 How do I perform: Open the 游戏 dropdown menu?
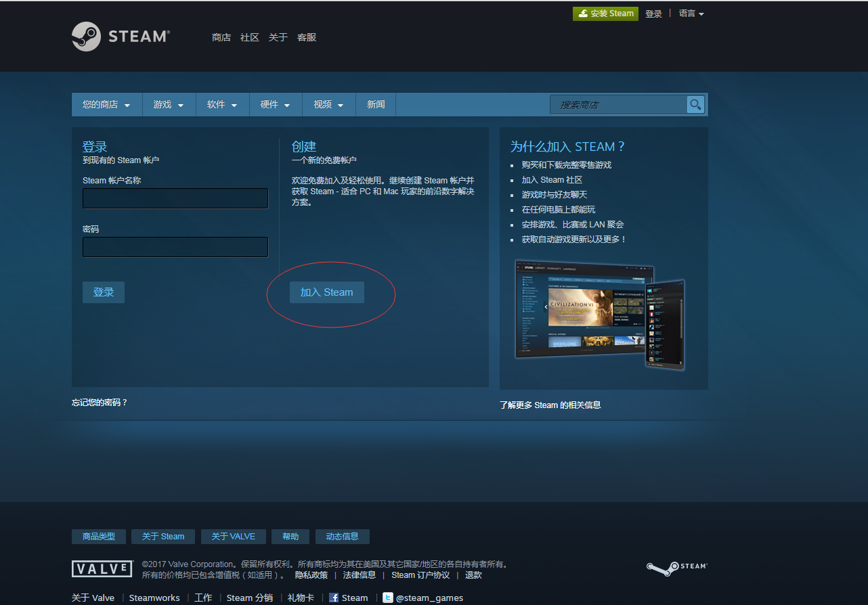(x=169, y=105)
